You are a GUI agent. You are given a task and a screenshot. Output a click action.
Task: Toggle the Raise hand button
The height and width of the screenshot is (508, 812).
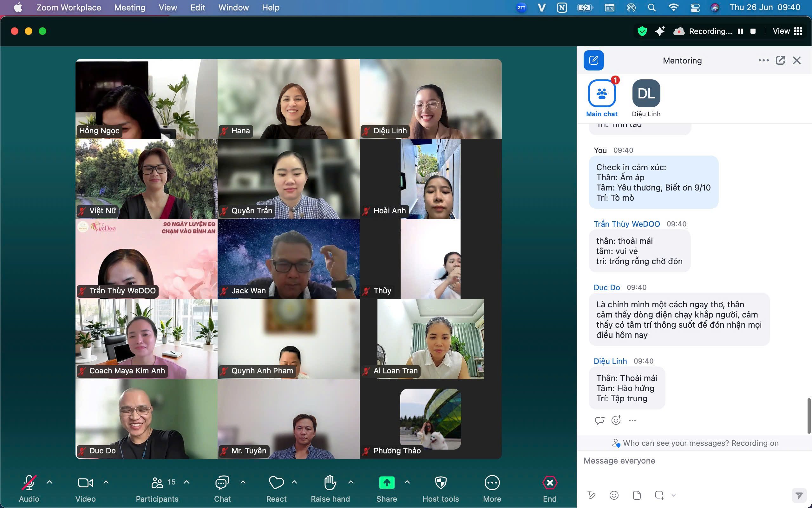(x=330, y=488)
